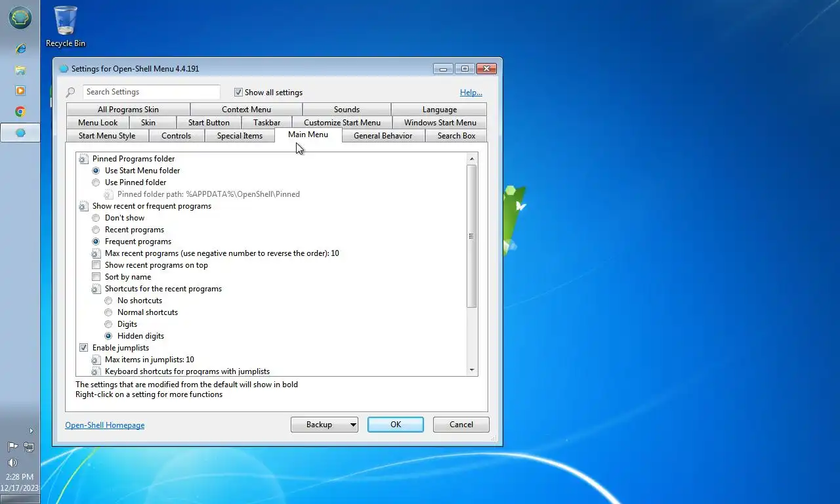Select the No shortcuts option
The image size is (840, 504).
[108, 301]
